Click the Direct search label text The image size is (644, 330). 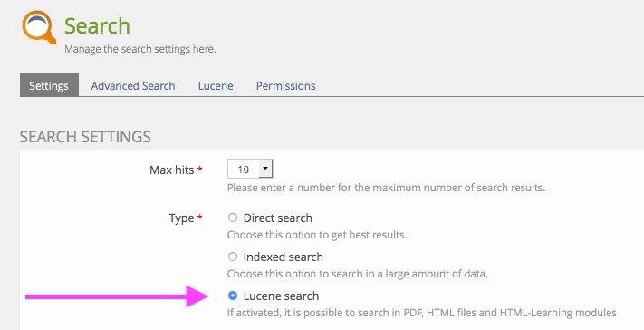278,218
